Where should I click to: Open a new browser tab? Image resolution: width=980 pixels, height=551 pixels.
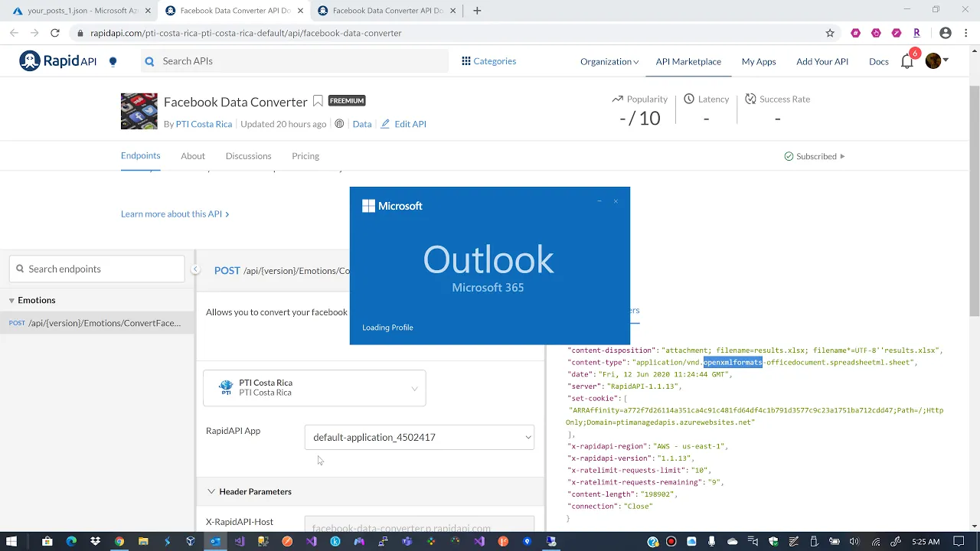point(477,11)
